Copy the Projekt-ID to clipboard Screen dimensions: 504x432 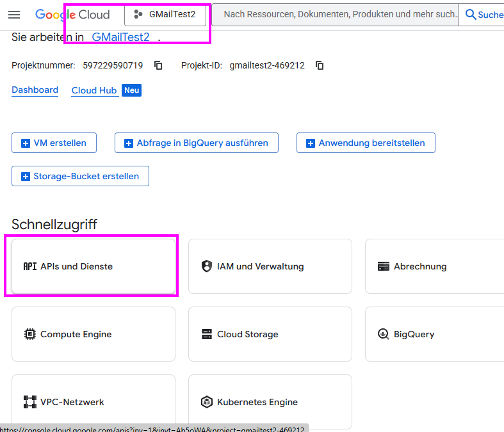point(320,65)
